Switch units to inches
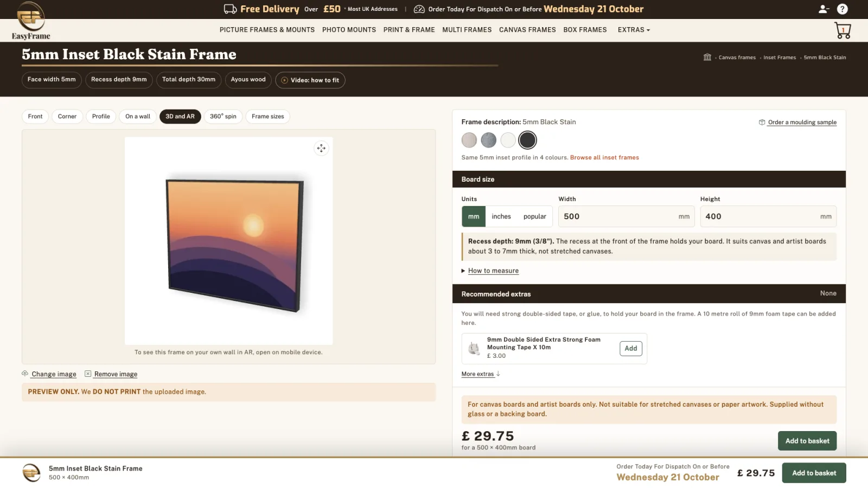The height and width of the screenshot is (488, 868). click(x=501, y=216)
